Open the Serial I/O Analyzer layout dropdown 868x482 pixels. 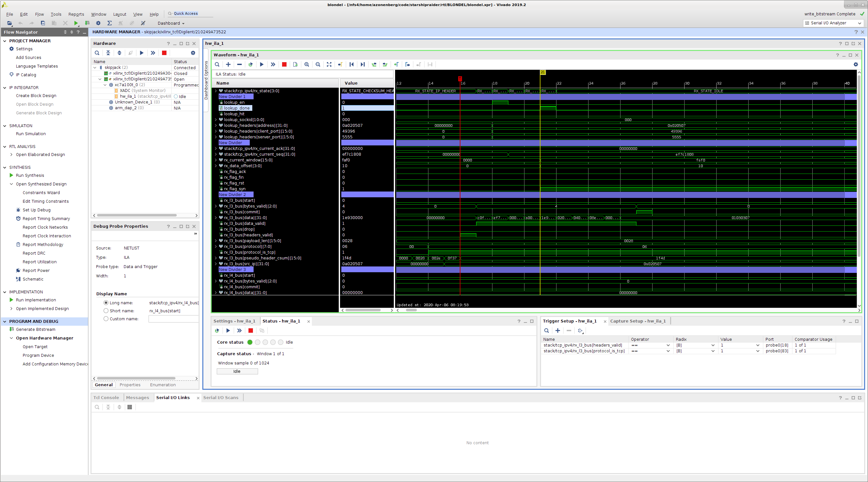click(x=833, y=23)
